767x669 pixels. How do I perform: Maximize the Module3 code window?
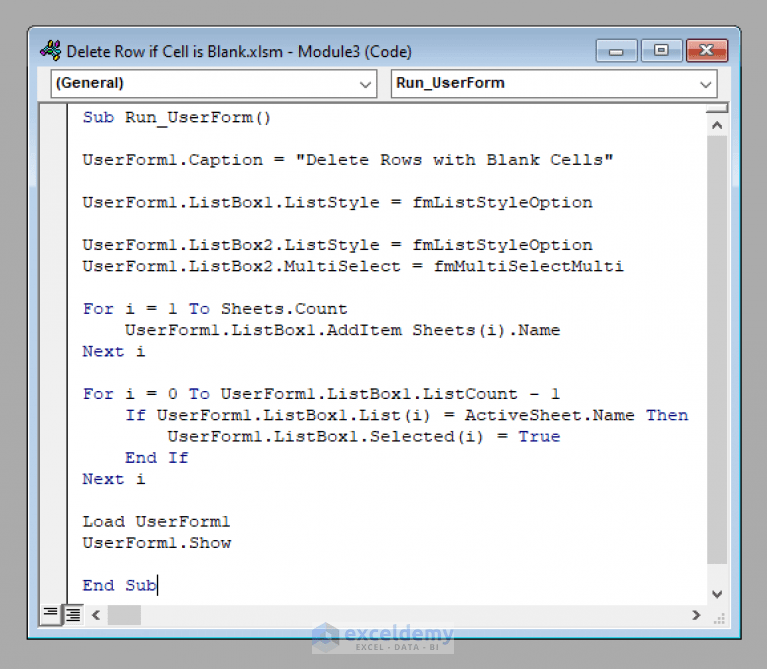coord(661,50)
